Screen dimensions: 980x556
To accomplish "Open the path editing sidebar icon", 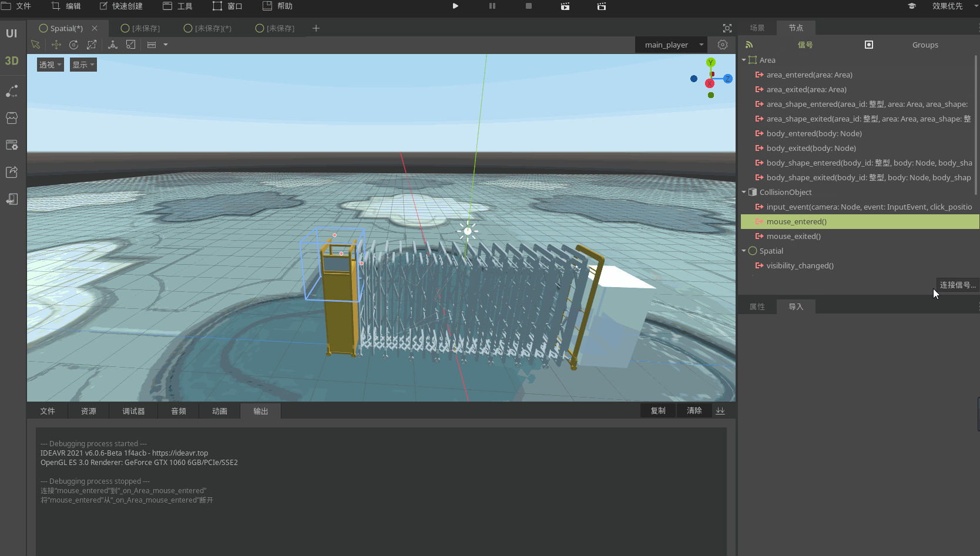I will (12, 91).
